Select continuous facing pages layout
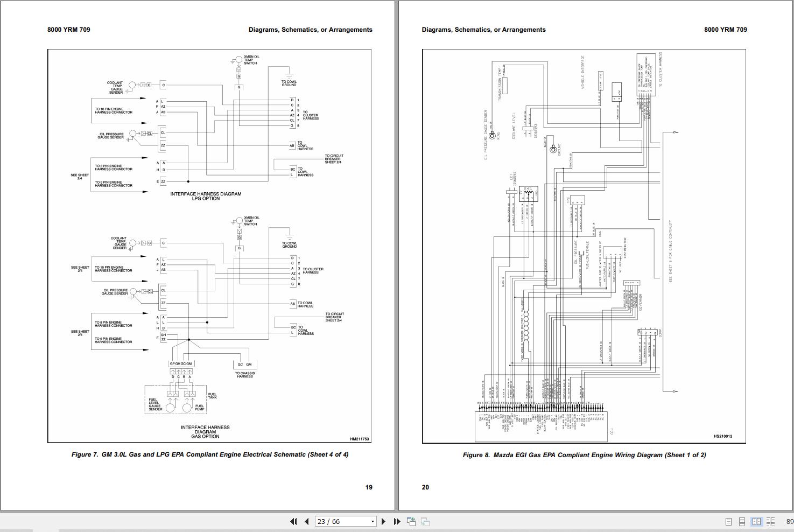Viewport: 794px width, 532px height. click(x=771, y=521)
